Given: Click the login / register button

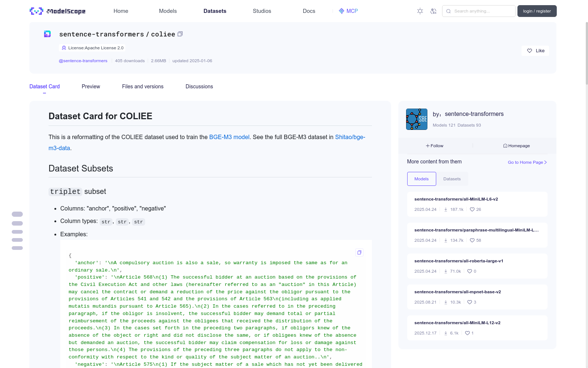Looking at the screenshot, I should point(537,11).
